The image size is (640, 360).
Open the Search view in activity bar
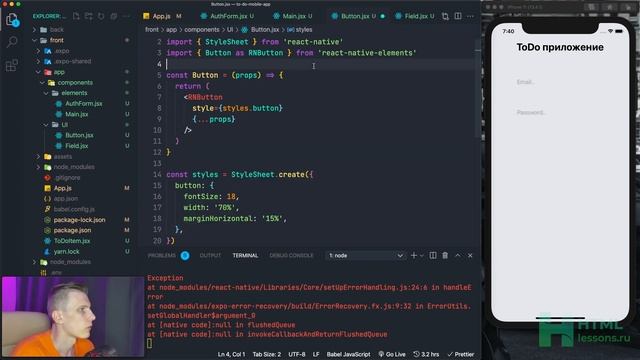(x=12, y=42)
